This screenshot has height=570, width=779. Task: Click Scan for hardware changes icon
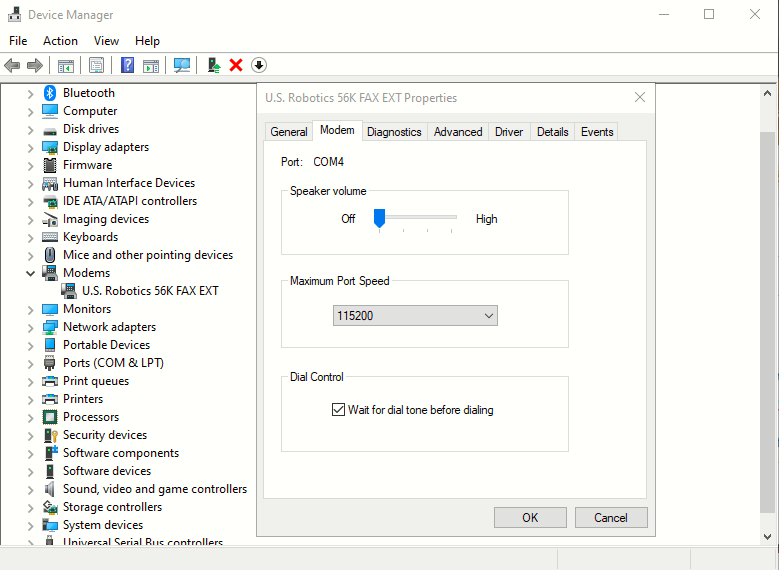181,65
